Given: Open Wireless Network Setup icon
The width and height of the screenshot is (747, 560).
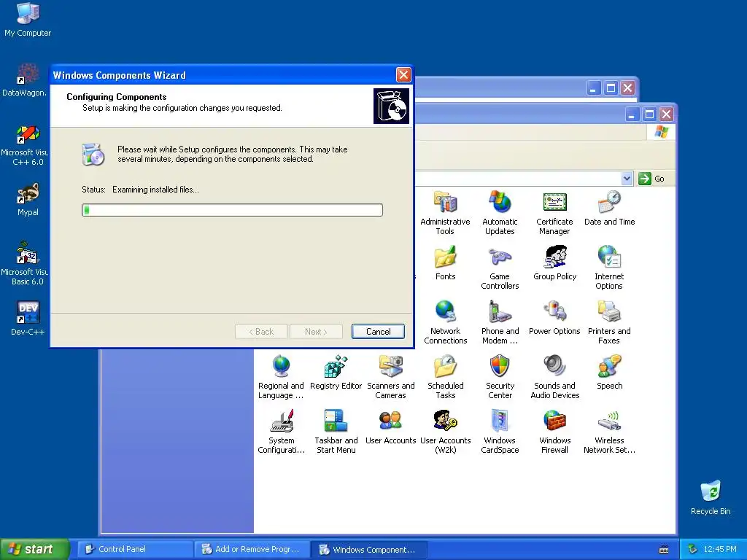Looking at the screenshot, I should pos(609,432).
